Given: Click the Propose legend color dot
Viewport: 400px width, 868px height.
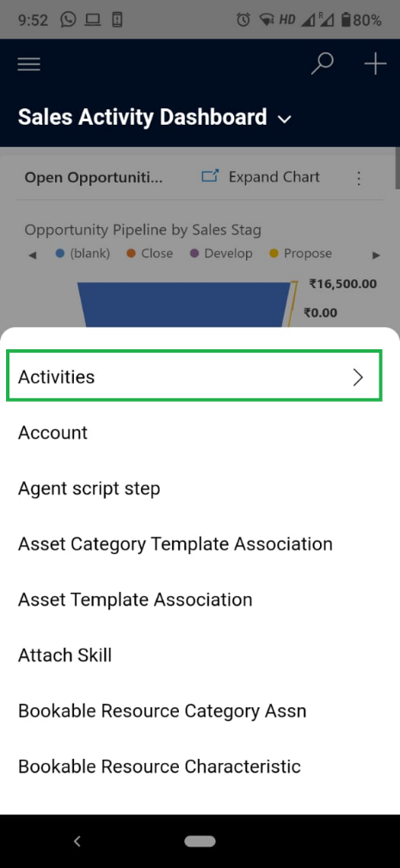Looking at the screenshot, I should [x=273, y=254].
